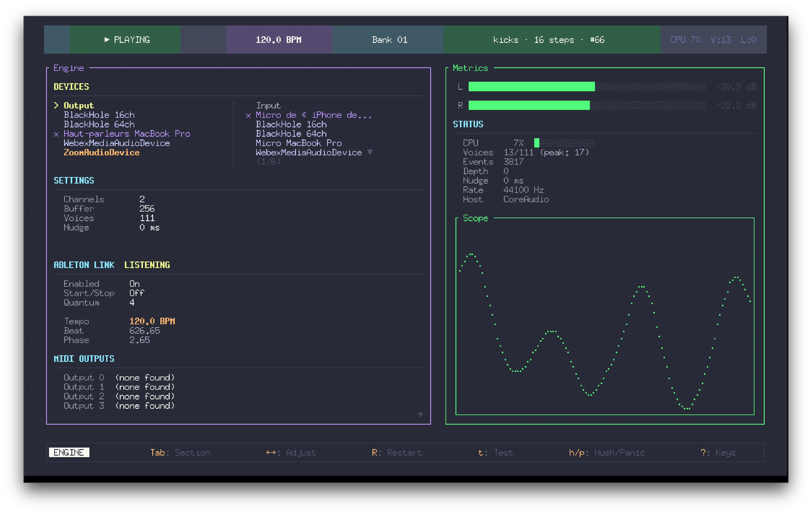Toggle the Start/Stop Off setting
This screenshot has height=514, width=812.
137,293
